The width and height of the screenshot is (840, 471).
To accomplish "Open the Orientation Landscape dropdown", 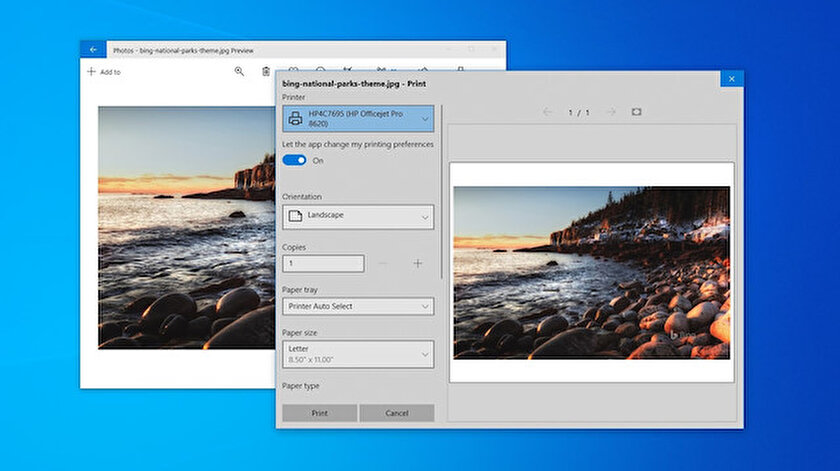I will 358,216.
